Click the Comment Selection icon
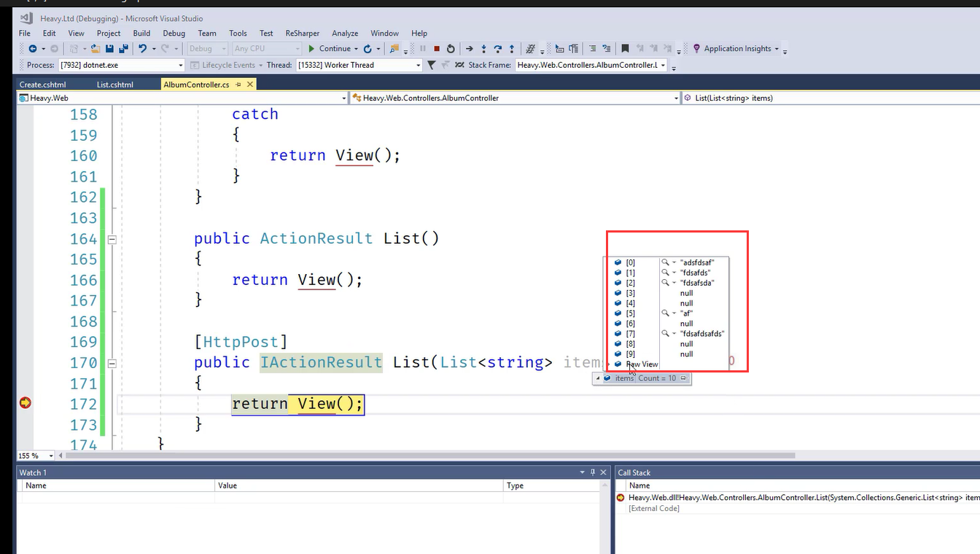Viewport: 980px width, 554px height. 592,49
